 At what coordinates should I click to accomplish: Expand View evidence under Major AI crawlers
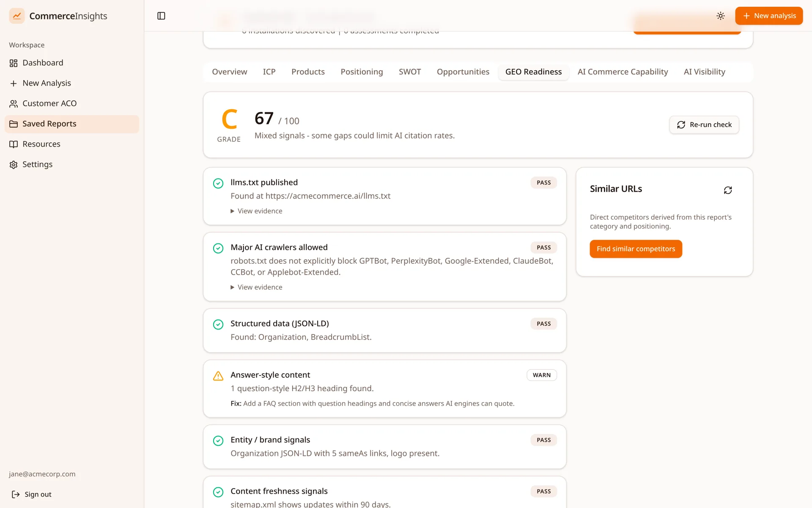(x=256, y=287)
